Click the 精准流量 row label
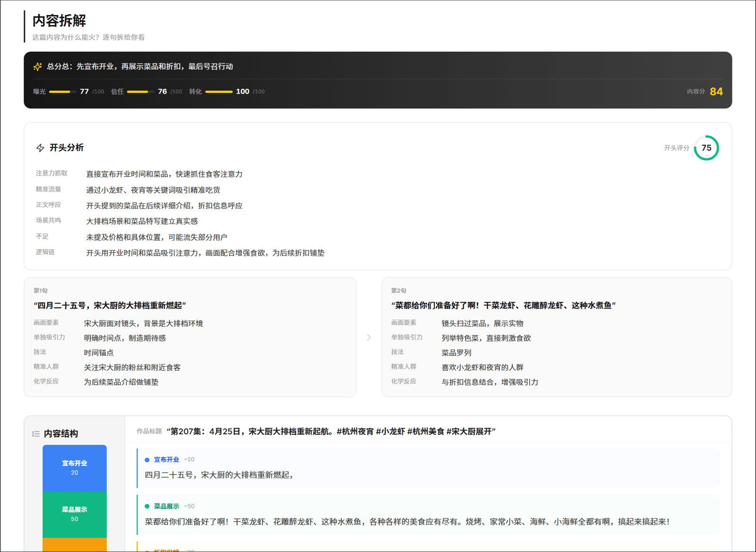The height and width of the screenshot is (552, 756). click(x=48, y=189)
